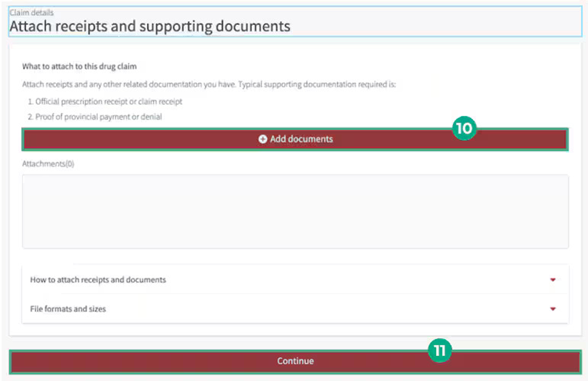
Task: Click "What to attach to this drug claim"
Action: [x=79, y=66]
